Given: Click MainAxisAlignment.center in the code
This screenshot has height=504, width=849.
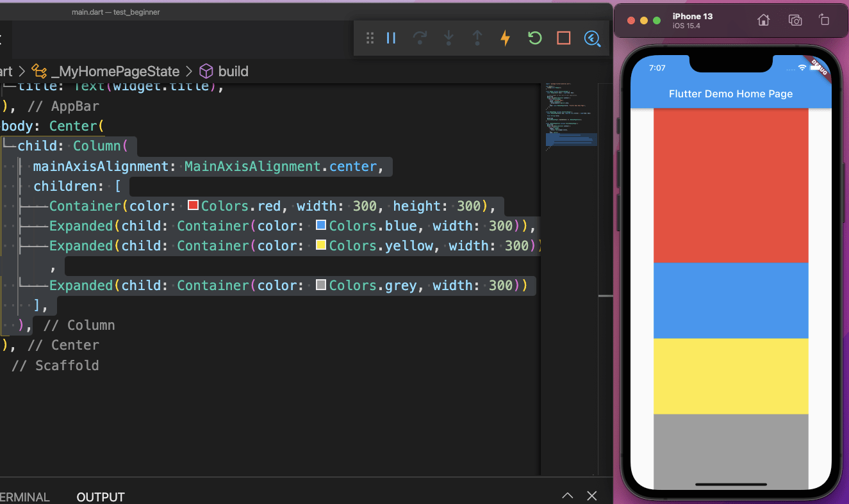Looking at the screenshot, I should (281, 167).
